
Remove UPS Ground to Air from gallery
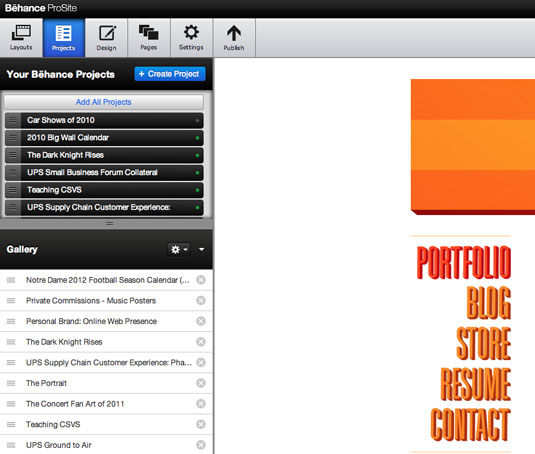tap(201, 445)
